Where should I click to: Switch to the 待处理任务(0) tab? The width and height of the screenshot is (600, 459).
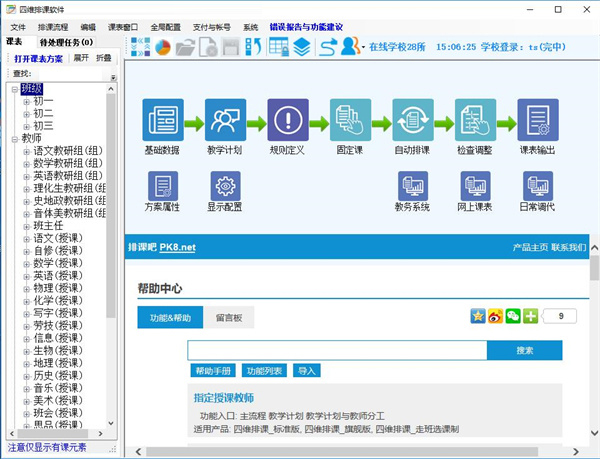pos(66,42)
